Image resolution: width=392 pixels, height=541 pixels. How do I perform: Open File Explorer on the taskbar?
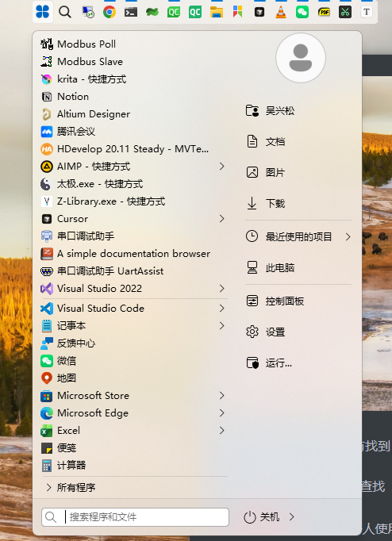point(217,13)
